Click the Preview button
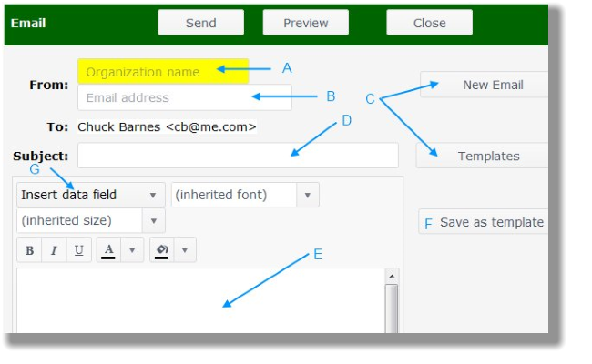Image resolution: width=592 pixels, height=364 pixels. pyautogui.click(x=306, y=23)
